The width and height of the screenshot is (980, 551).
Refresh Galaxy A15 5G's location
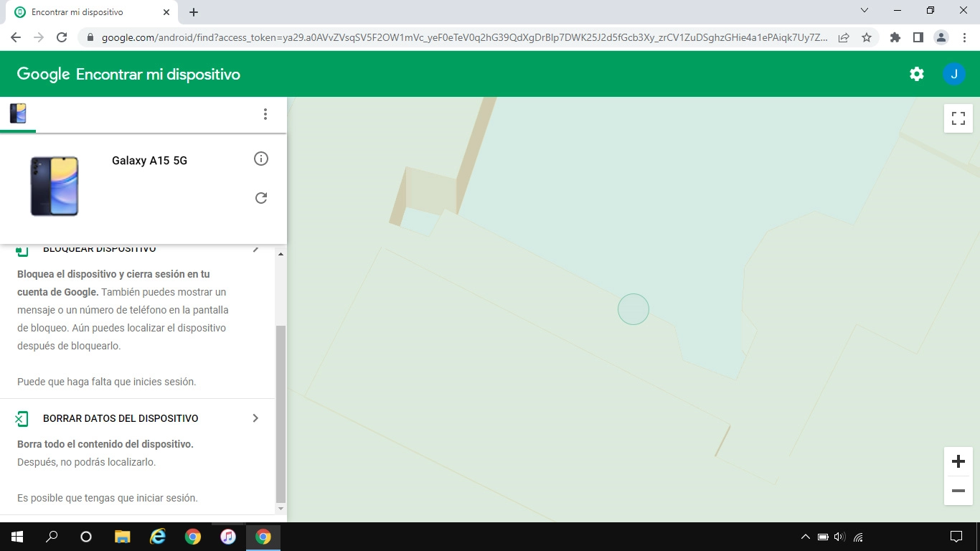261,197
